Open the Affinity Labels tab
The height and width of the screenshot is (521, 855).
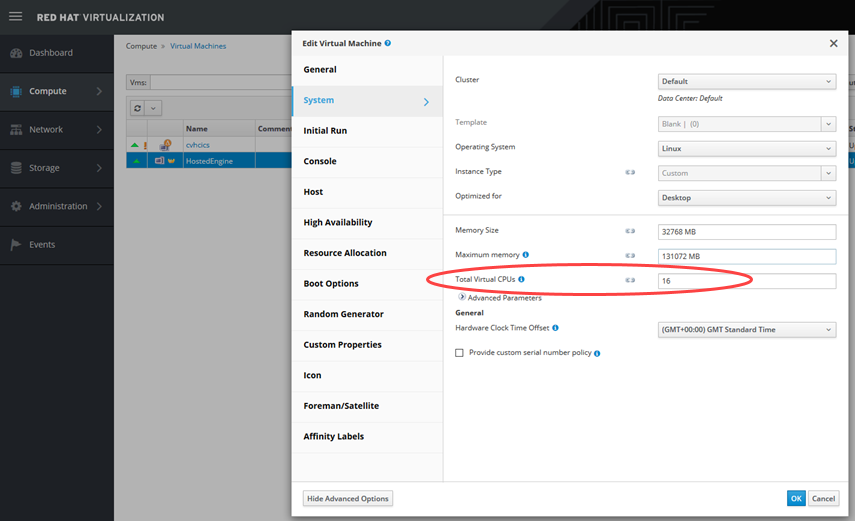pos(367,436)
